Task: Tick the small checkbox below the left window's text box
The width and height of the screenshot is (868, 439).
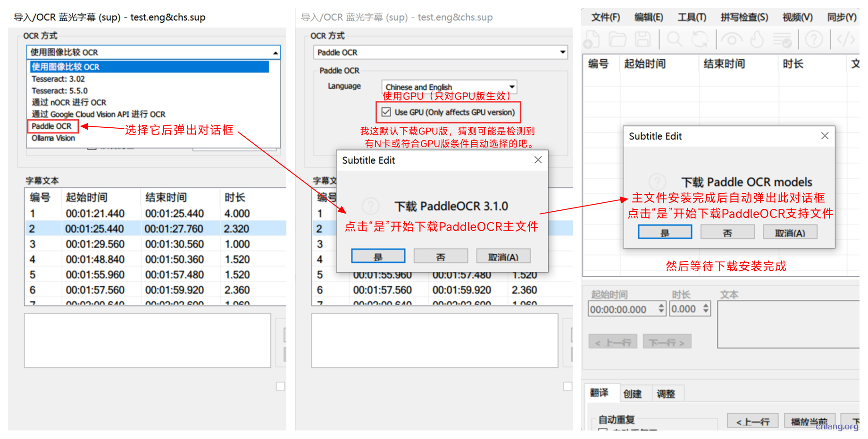Action: click(x=280, y=387)
